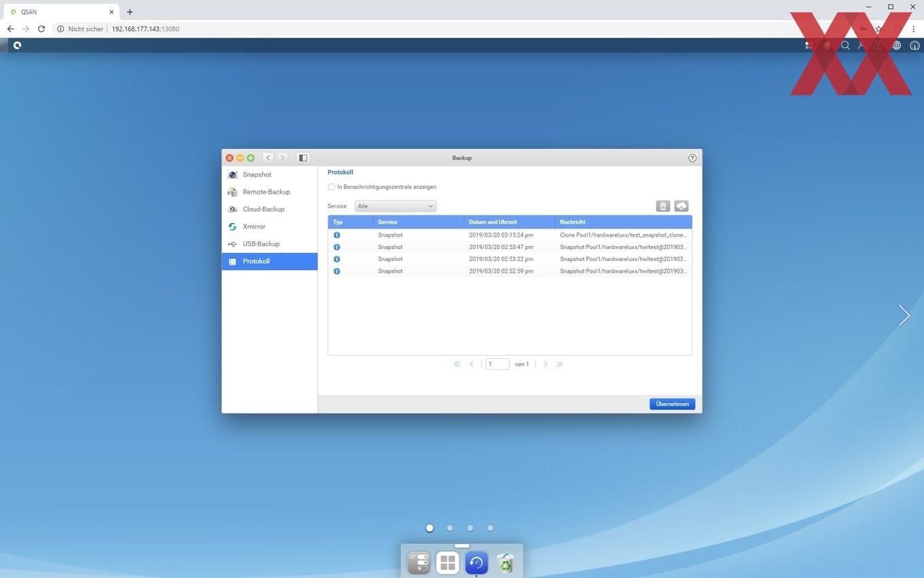Jump to last log page
Image resolution: width=924 pixels, height=578 pixels.
[x=559, y=364]
